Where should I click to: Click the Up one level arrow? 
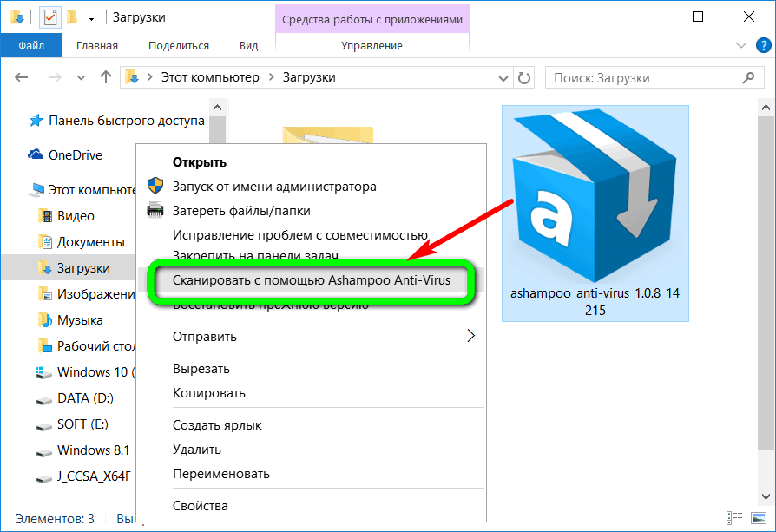pos(105,76)
